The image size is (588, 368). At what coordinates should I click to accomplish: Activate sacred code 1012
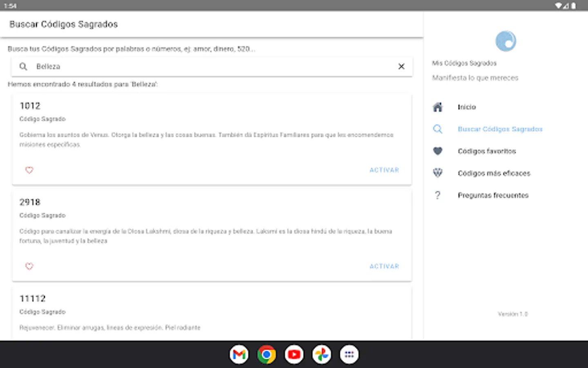pyautogui.click(x=384, y=170)
